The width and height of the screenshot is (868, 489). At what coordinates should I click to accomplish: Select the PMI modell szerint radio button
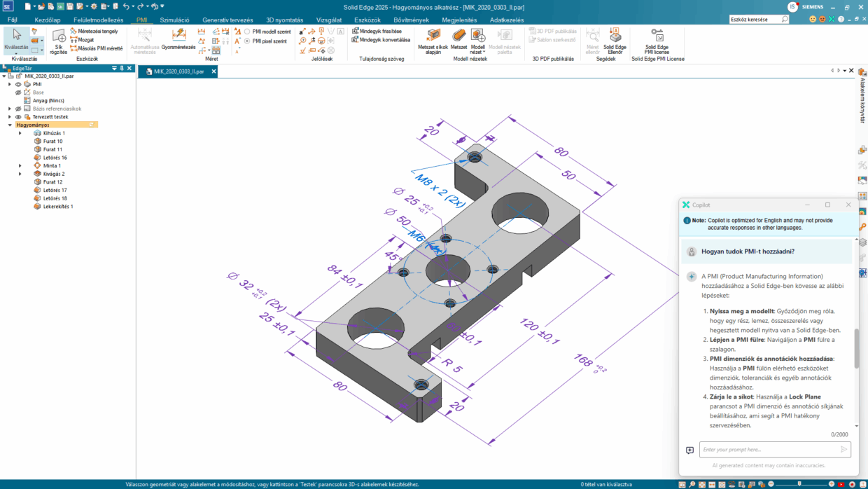coord(247,32)
